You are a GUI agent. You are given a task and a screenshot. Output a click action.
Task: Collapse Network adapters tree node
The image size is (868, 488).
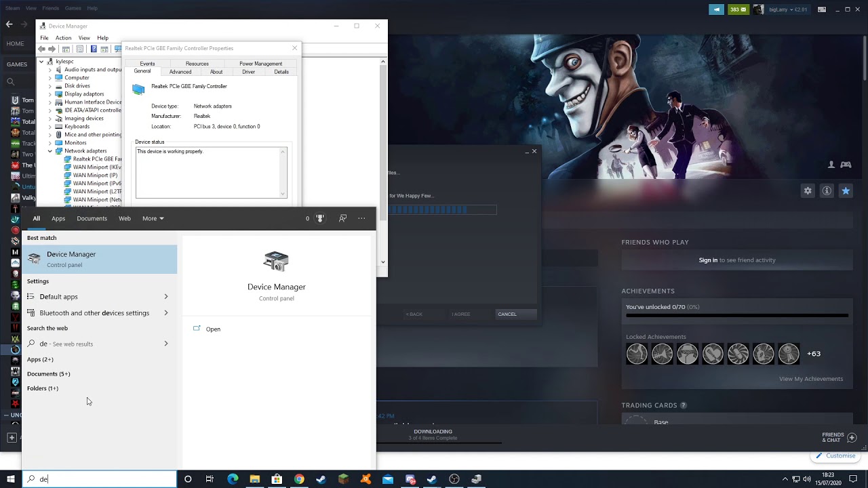coord(50,150)
